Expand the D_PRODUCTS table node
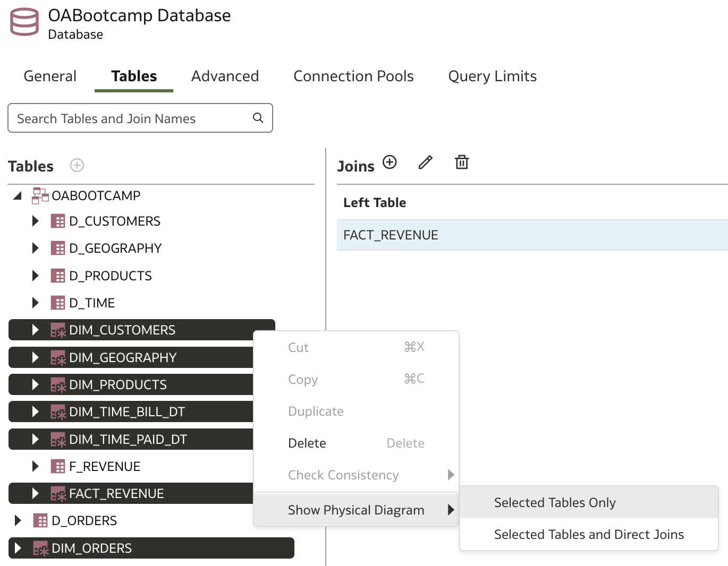The width and height of the screenshot is (728, 566). coord(35,276)
